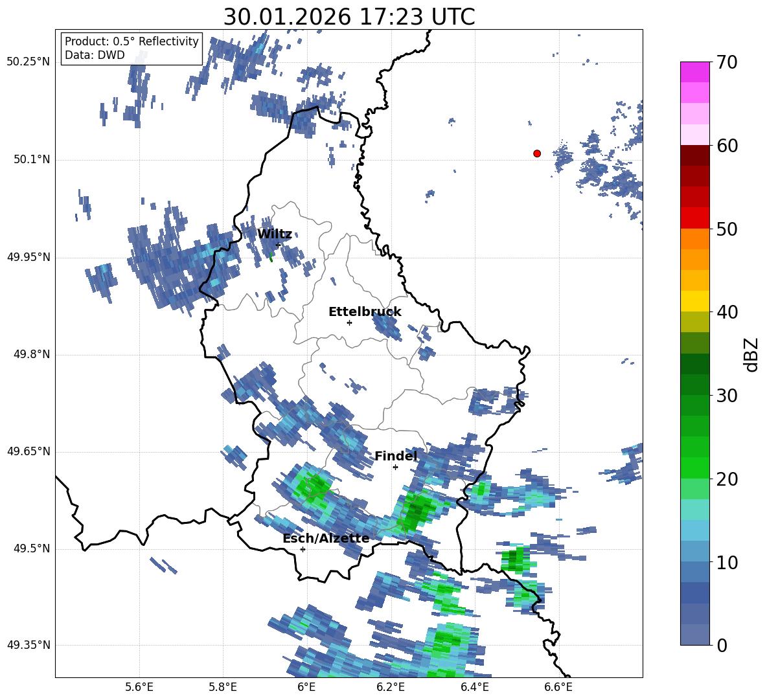
Task: Click the 49.5°N latitude tick label
Action: pyautogui.click(x=32, y=548)
